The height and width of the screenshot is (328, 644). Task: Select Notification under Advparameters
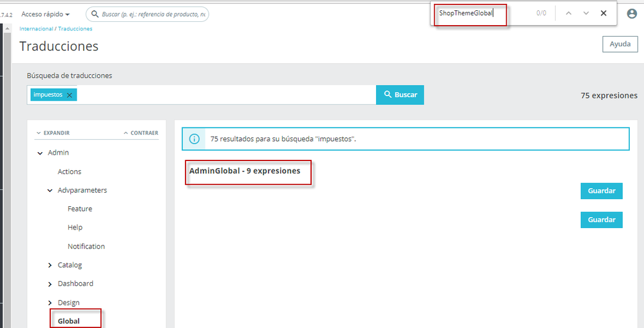86,246
